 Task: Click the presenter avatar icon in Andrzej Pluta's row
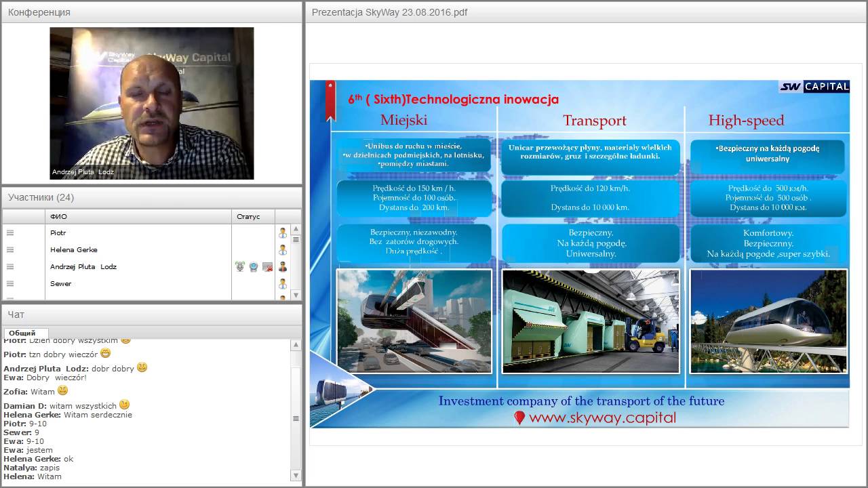coord(283,266)
